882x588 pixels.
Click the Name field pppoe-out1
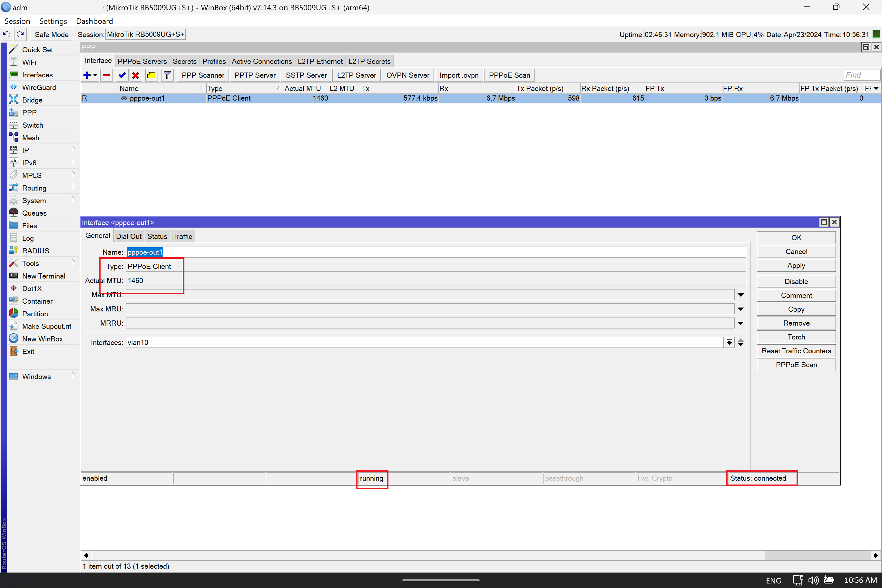pyautogui.click(x=436, y=252)
